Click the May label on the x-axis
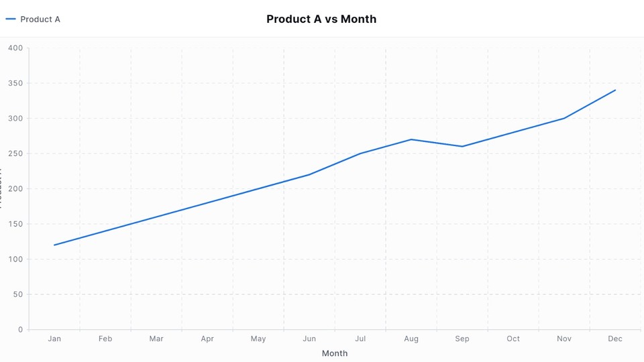The width and height of the screenshot is (644, 362). tap(258, 339)
